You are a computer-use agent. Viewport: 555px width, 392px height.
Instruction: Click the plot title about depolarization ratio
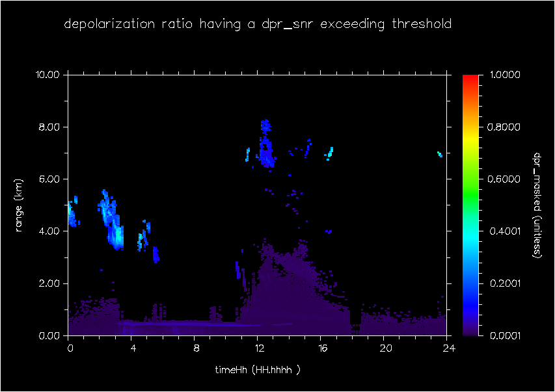pyautogui.click(x=258, y=25)
